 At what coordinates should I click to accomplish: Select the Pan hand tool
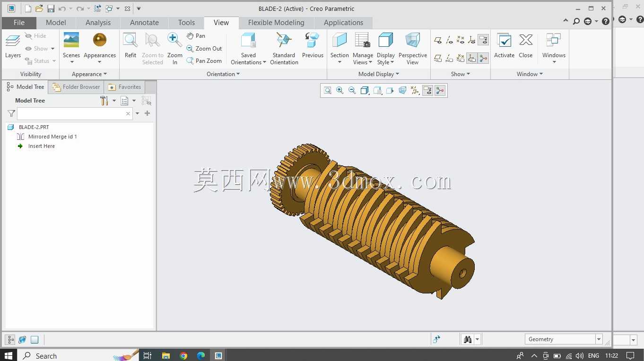coord(196,36)
